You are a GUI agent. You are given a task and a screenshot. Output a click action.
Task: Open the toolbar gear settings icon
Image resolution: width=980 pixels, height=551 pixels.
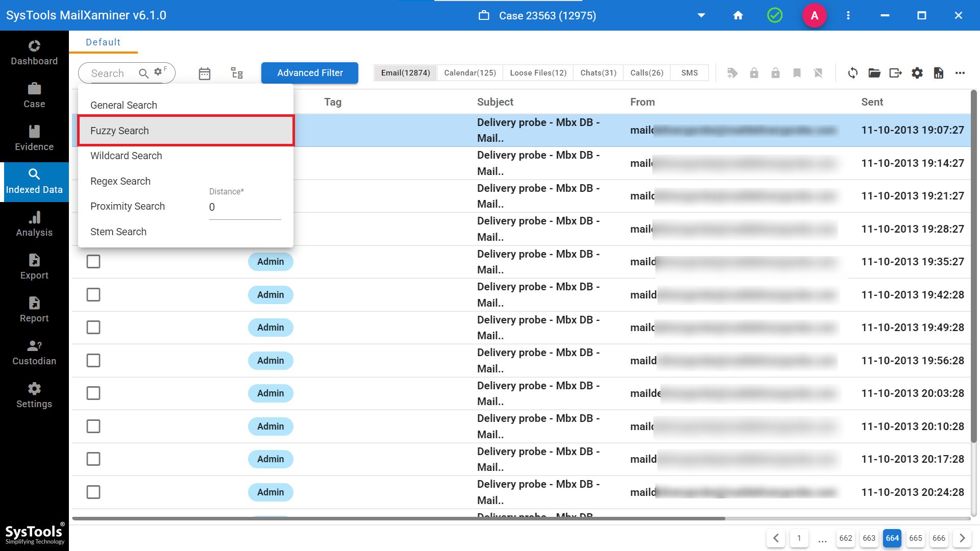917,73
